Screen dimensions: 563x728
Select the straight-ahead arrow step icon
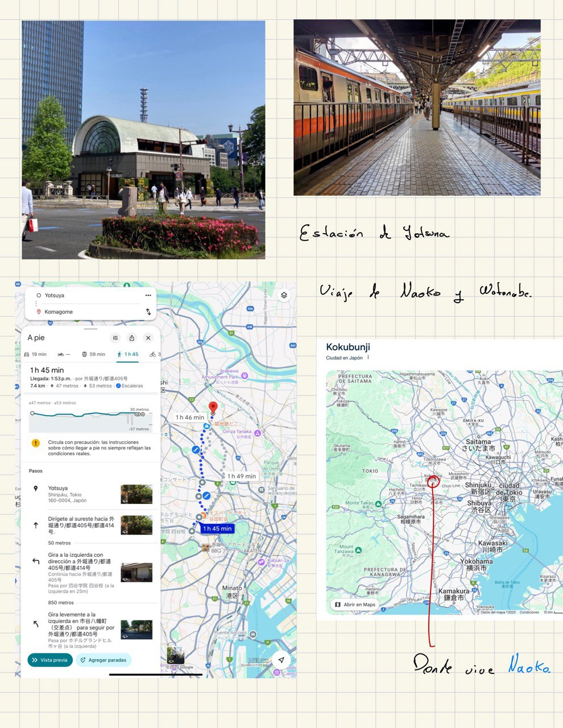click(36, 525)
